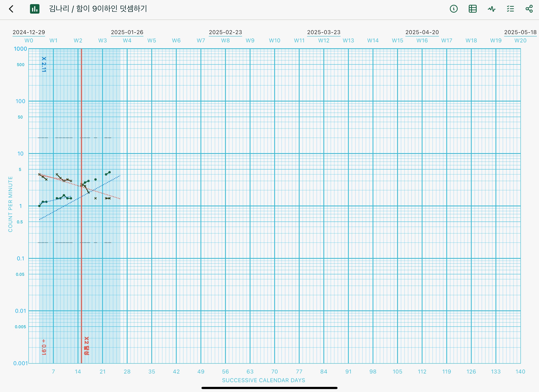Select the W10 week header
The height and width of the screenshot is (392, 539).
(x=274, y=41)
